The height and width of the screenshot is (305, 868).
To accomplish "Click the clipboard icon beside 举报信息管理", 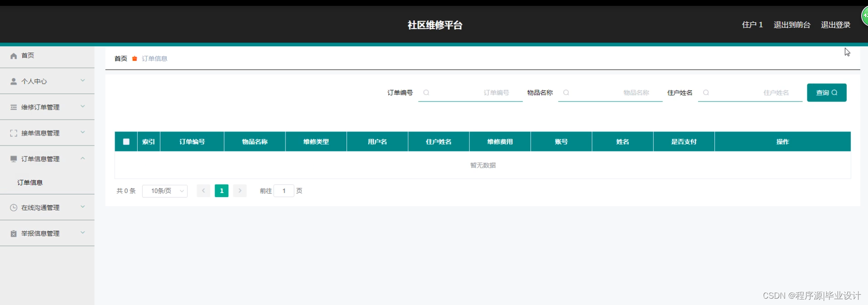I will click(x=14, y=233).
